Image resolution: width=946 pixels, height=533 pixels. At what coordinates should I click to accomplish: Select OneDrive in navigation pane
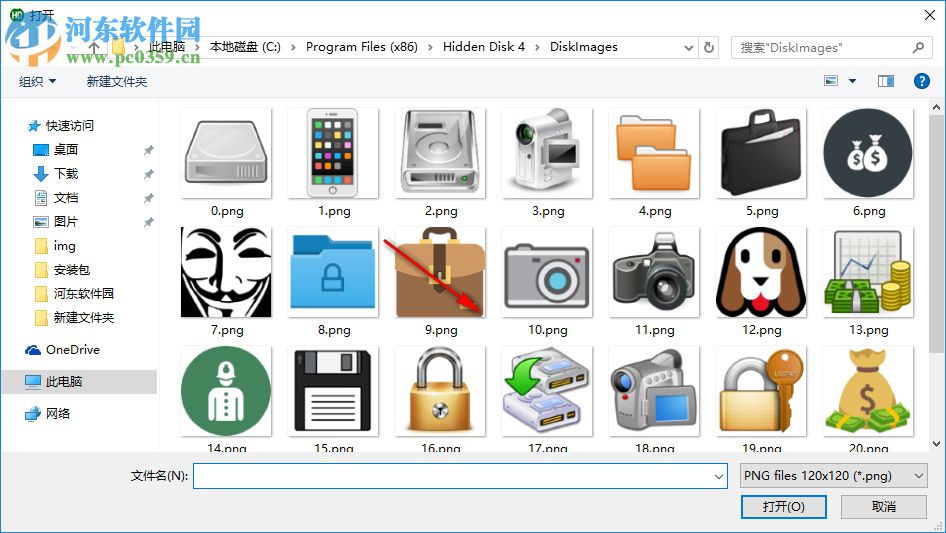click(72, 350)
